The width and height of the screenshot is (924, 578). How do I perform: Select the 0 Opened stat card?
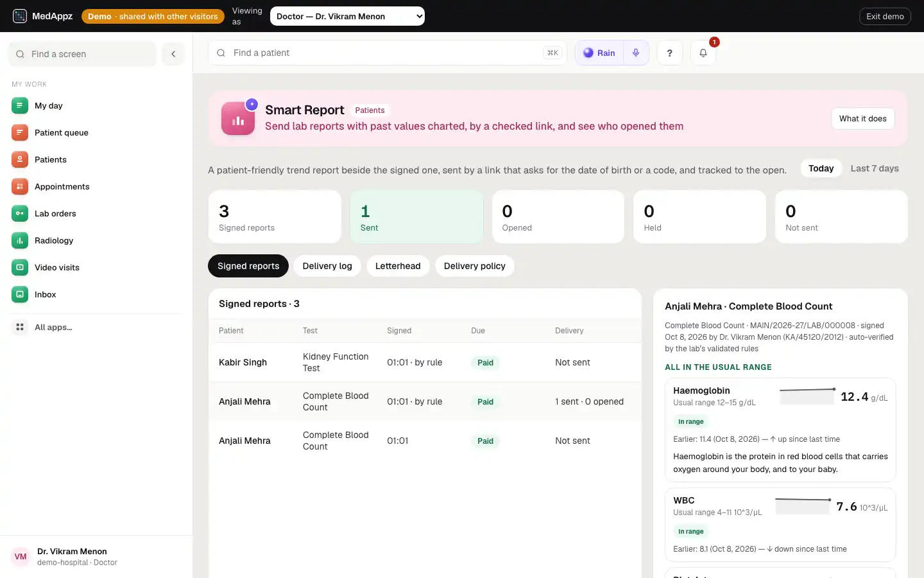click(x=558, y=216)
